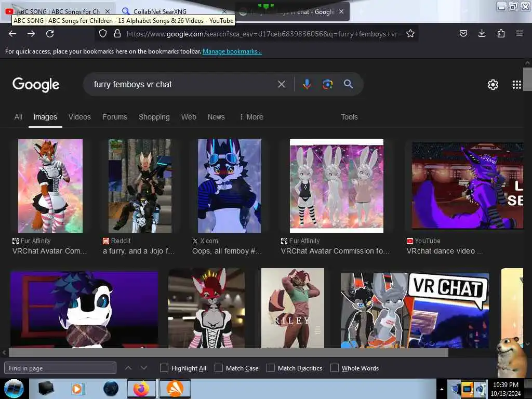The height and width of the screenshot is (399, 532).
Task: Go to the Google logo homepage
Action: 36,85
